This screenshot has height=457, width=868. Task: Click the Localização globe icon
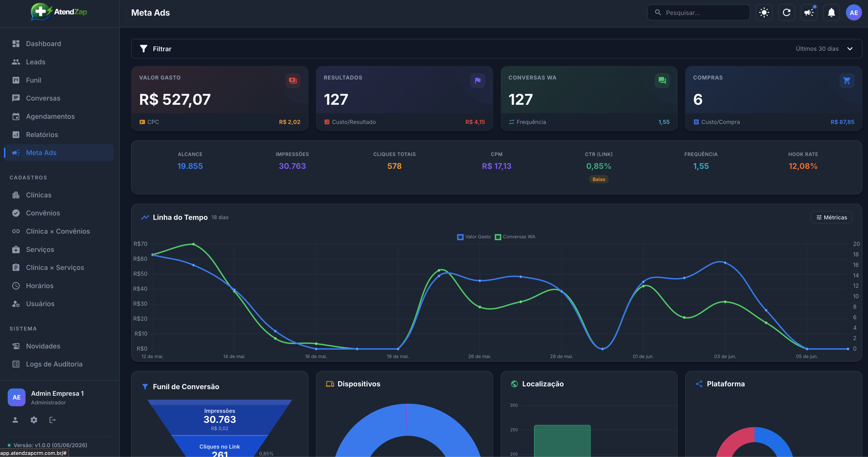[514, 384]
